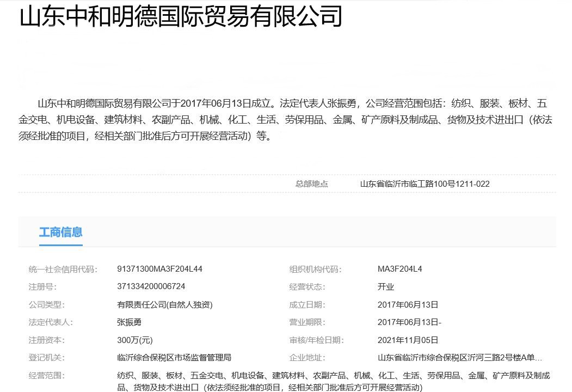Screen dimensions: 572x392
Task: Click the 统一社会信用代码 label
Action: (x=63, y=269)
